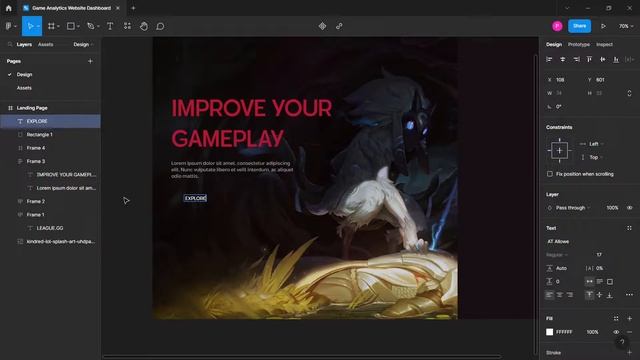Open shape tools options arrow
The height and width of the screenshot is (360, 640).
point(78,27)
